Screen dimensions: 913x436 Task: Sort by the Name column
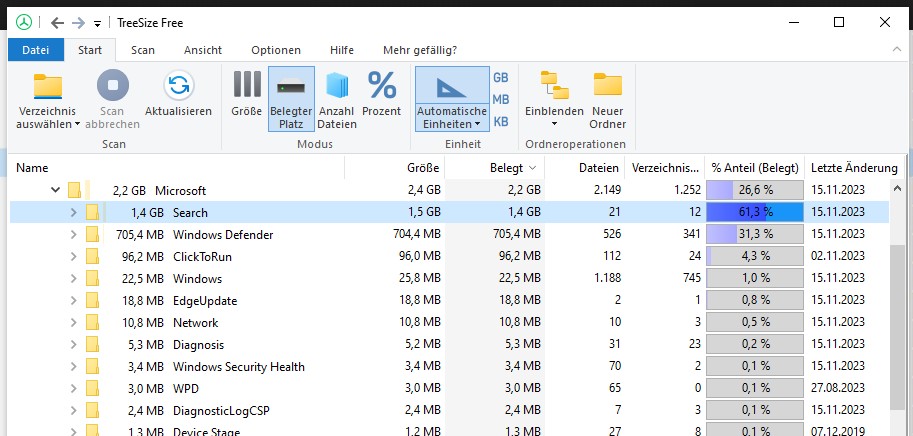click(176, 168)
